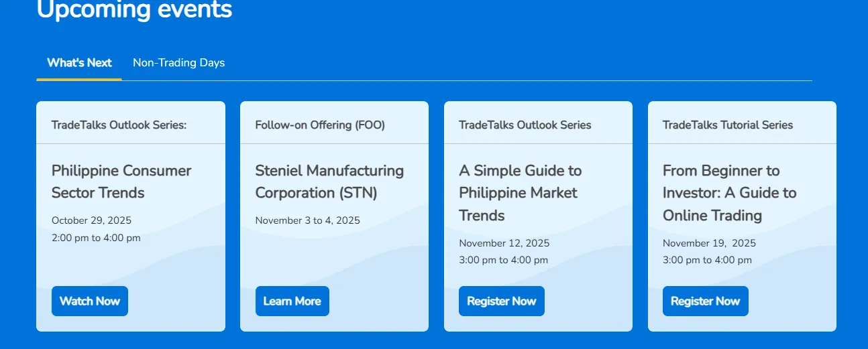Screen dimensions: 868x349
Task: Select the What's Next tab
Action: [79, 63]
